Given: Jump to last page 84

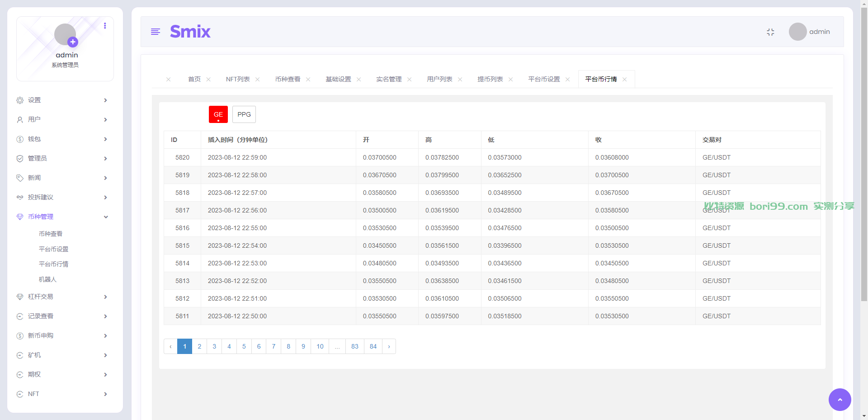Looking at the screenshot, I should (373, 346).
